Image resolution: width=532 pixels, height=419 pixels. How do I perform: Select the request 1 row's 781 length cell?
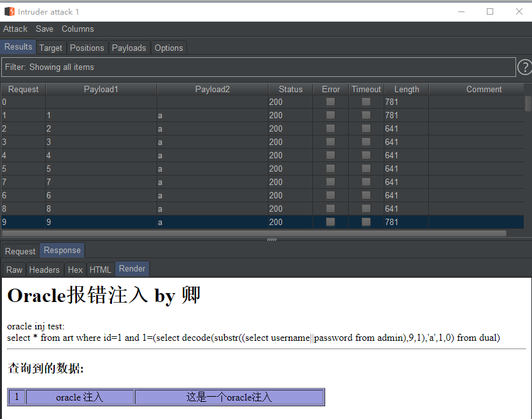point(407,115)
